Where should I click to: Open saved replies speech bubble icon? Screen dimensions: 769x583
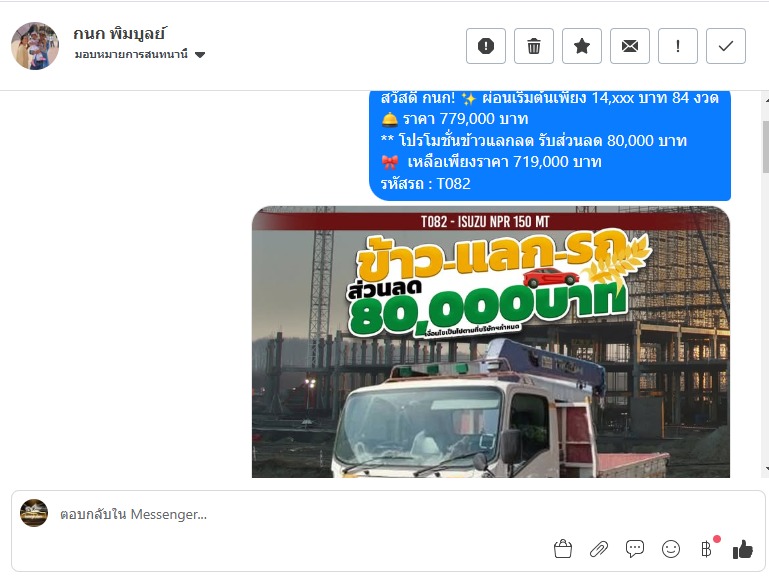pyautogui.click(x=635, y=549)
